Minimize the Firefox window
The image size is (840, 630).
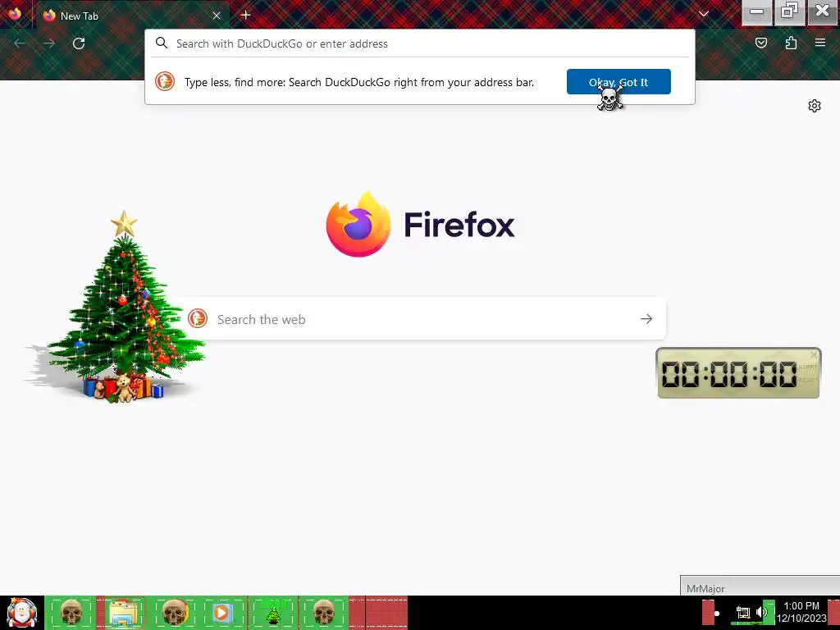pyautogui.click(x=756, y=11)
